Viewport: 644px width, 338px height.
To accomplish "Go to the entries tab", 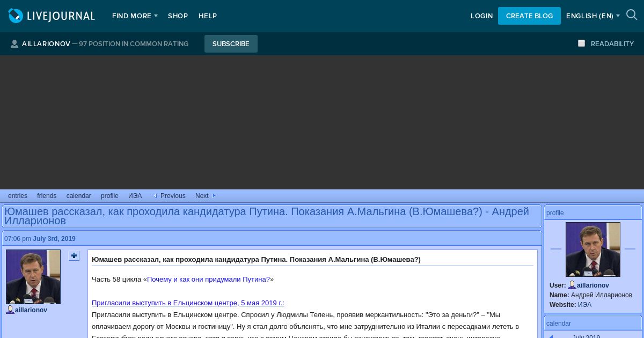I will [18, 196].
